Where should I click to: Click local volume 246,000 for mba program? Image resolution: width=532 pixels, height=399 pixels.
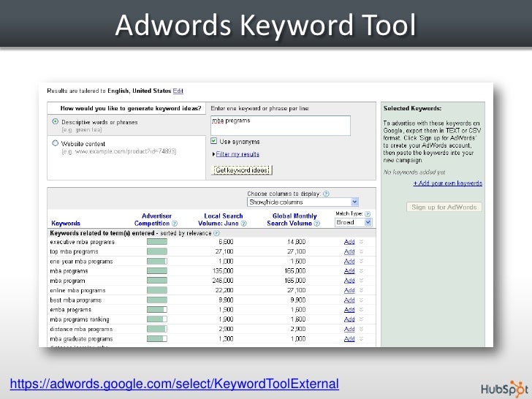tap(223, 281)
